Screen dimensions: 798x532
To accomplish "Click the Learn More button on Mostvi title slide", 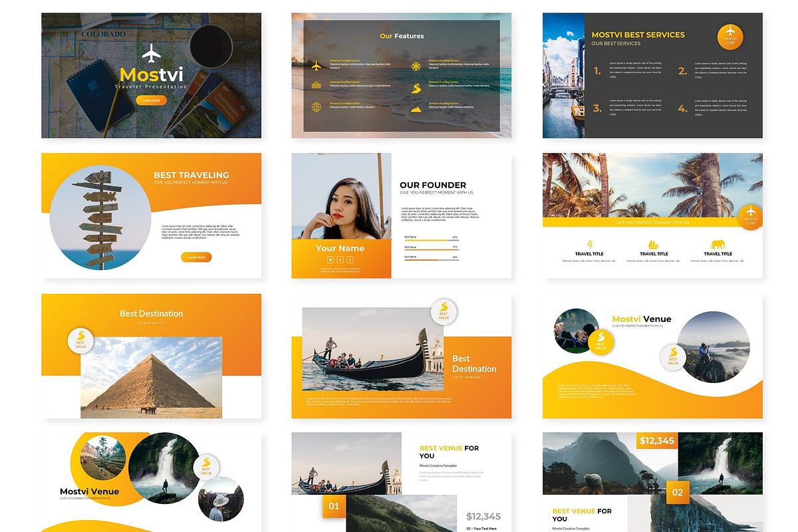I will 151,100.
